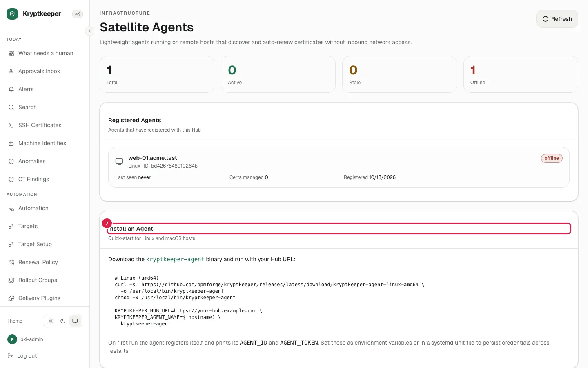Click the CT Findings shield icon
This screenshot has height=368, width=588.
(x=11, y=179)
